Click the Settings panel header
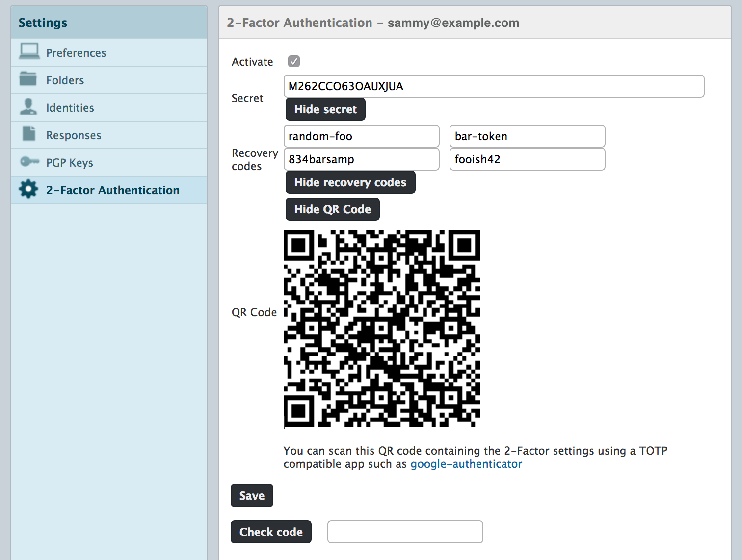This screenshot has width=742, height=560. pyautogui.click(x=109, y=23)
